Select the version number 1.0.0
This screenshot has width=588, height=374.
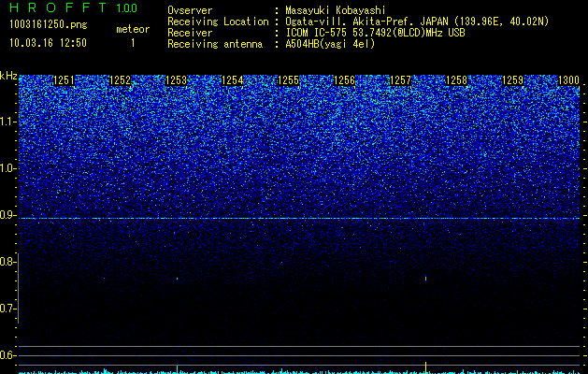[127, 8]
